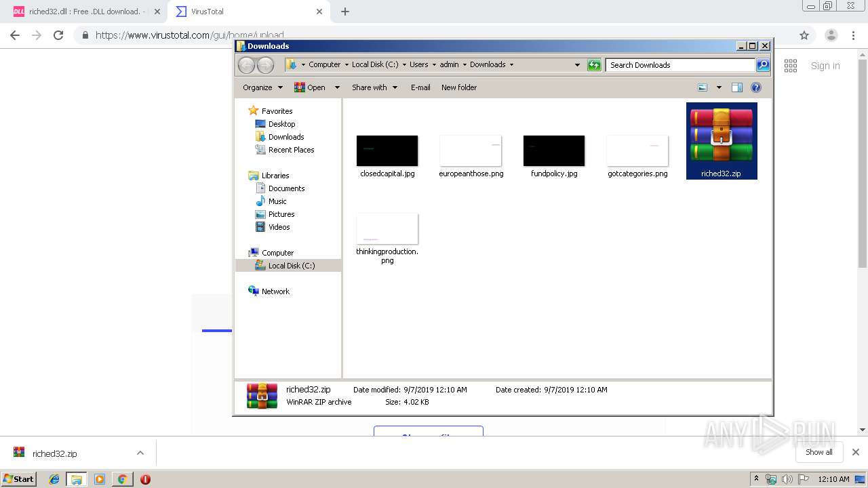The width and height of the screenshot is (868, 488).
Task: Select Downloads under Favorites
Action: [285, 137]
